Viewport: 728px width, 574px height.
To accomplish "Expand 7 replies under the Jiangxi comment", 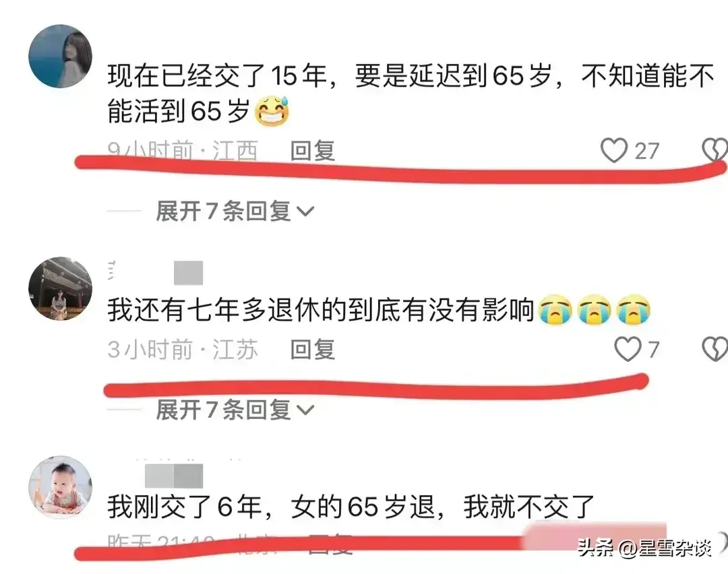I will pos(235,211).
